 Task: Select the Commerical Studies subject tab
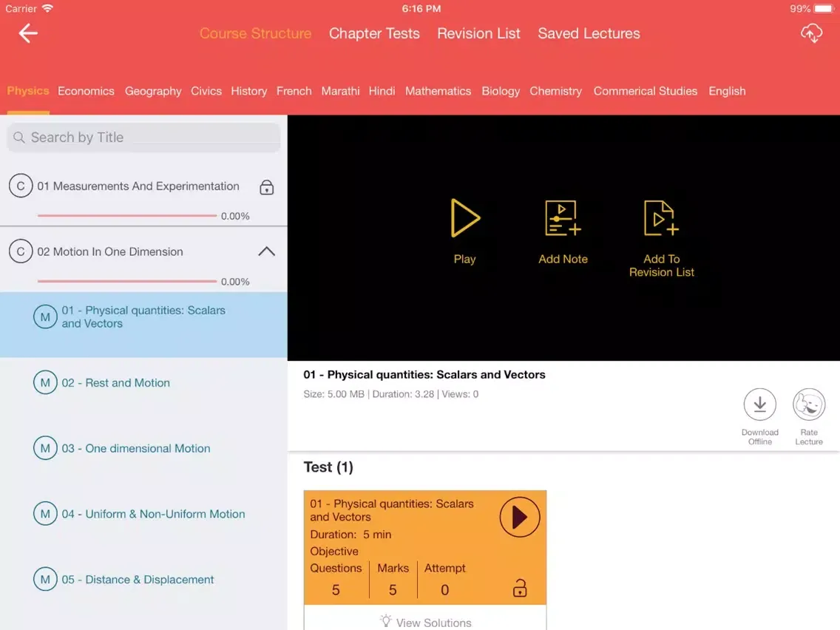[x=645, y=91]
